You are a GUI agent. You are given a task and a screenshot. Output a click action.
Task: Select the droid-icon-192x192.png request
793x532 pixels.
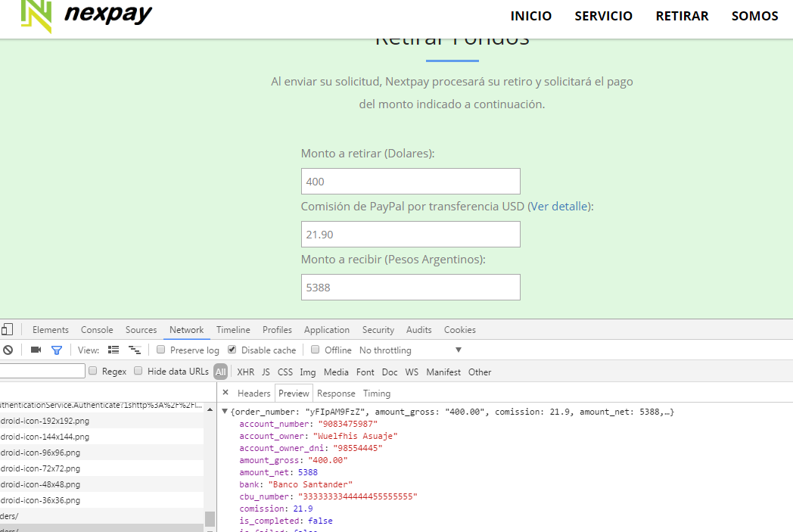click(101, 421)
